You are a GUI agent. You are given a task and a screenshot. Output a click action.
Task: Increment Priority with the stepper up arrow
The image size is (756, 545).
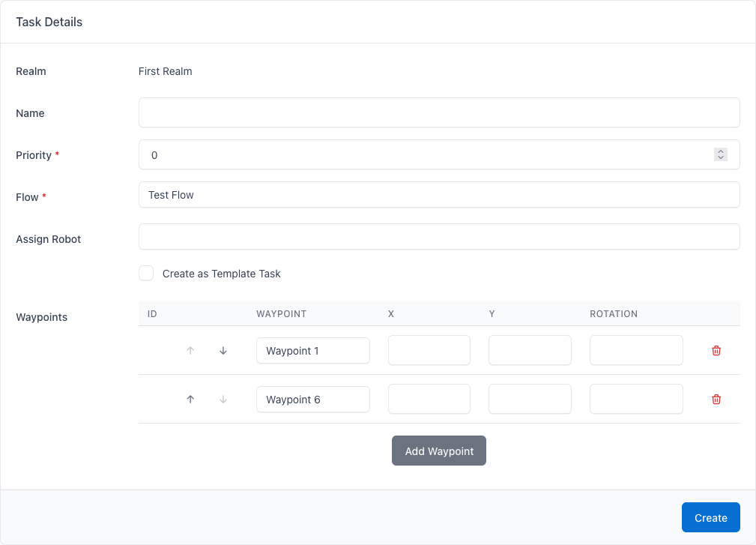pos(721,151)
